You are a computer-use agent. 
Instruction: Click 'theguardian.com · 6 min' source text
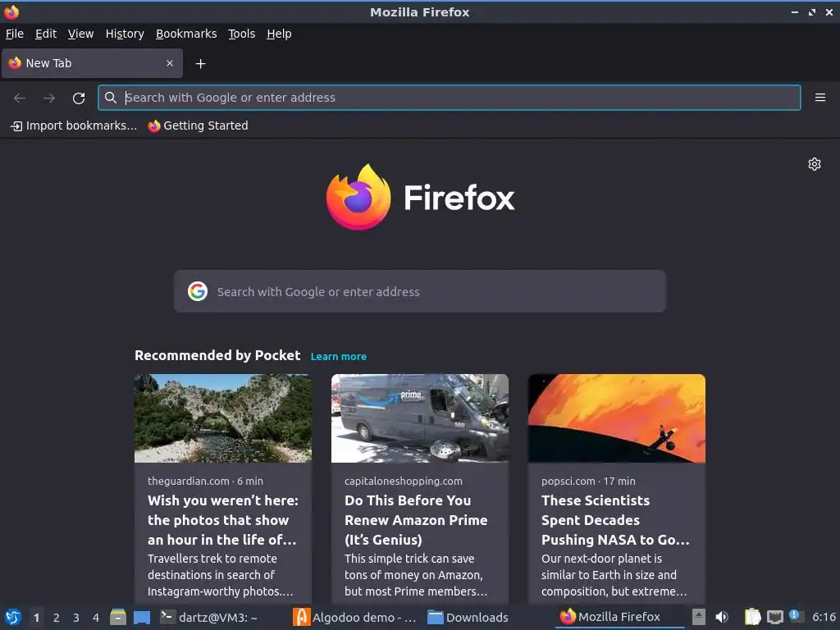tap(205, 481)
